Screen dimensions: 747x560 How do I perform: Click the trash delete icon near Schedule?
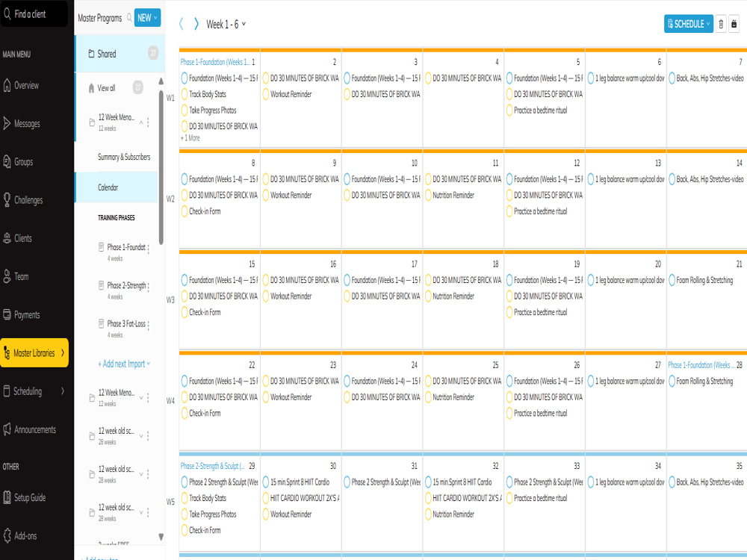(721, 23)
